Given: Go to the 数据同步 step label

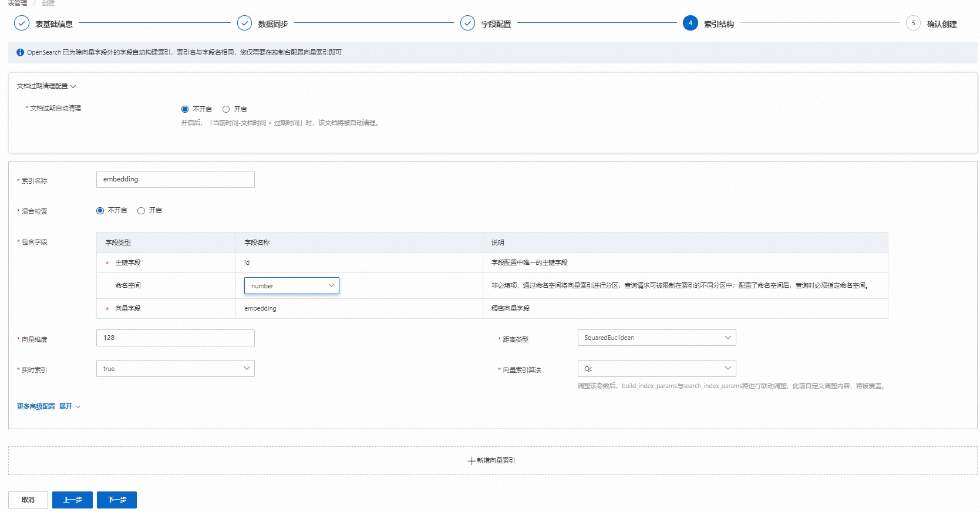Looking at the screenshot, I should (273, 24).
